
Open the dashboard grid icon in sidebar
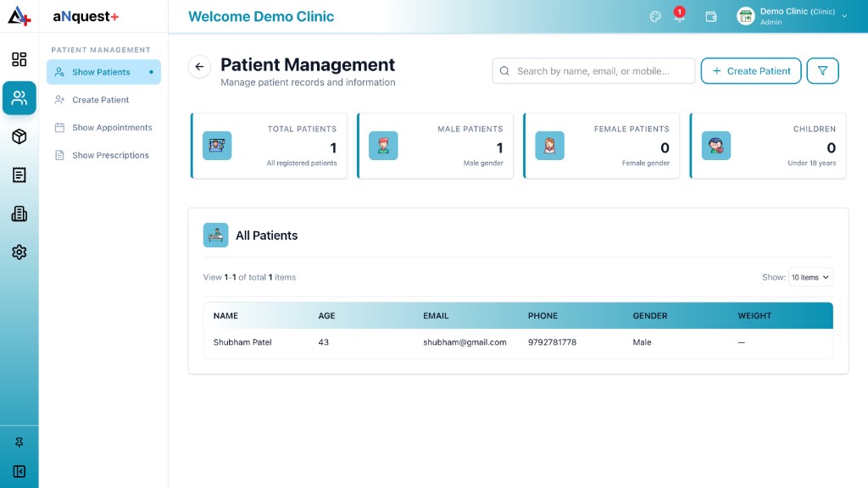tap(19, 59)
